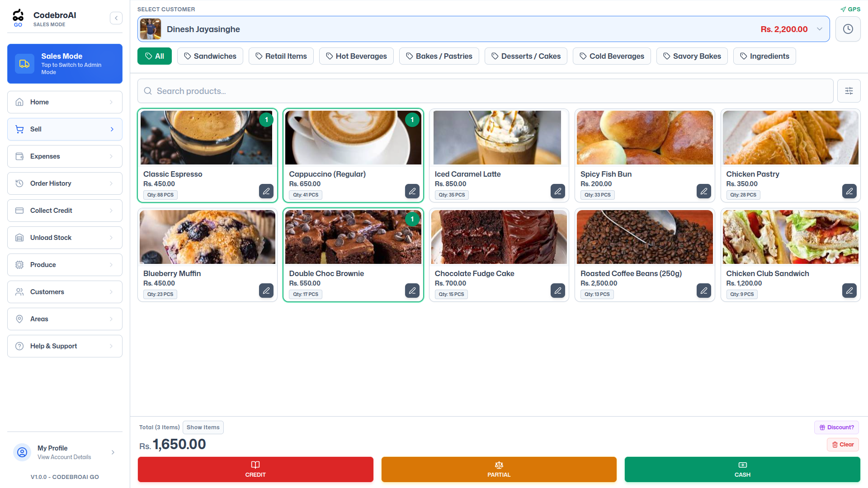Edit Iced Caramel Latte pencil icon
This screenshot has height=488, width=868.
pos(558,191)
